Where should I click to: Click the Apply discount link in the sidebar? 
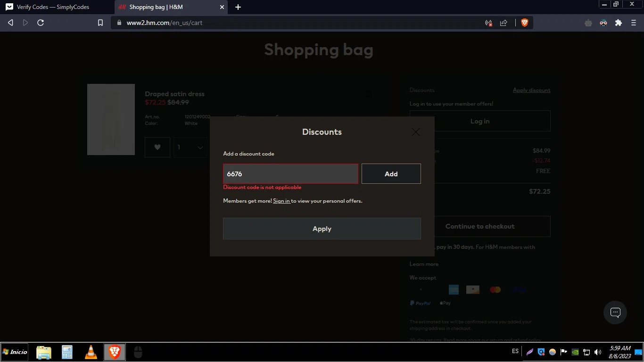coord(531,90)
